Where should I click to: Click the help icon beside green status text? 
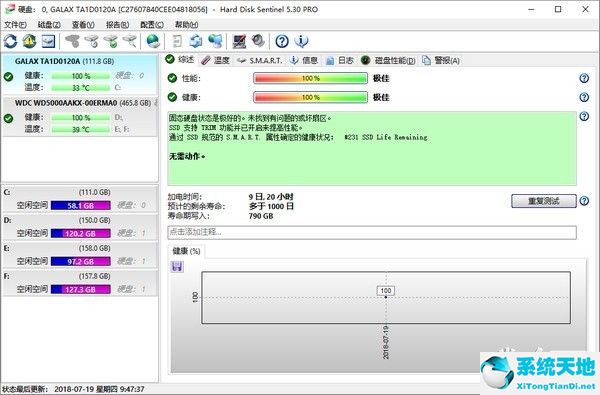(x=584, y=116)
